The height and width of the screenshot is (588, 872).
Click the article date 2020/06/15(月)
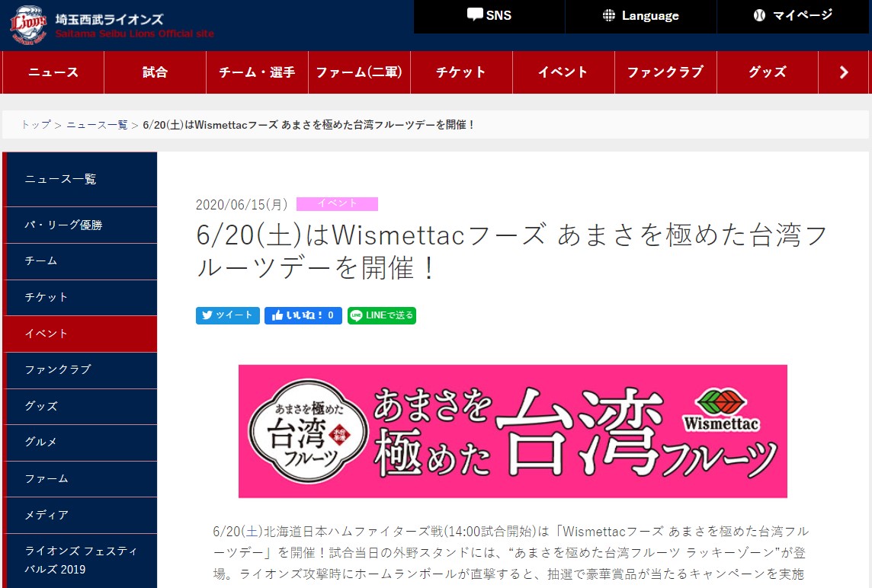[x=242, y=205]
